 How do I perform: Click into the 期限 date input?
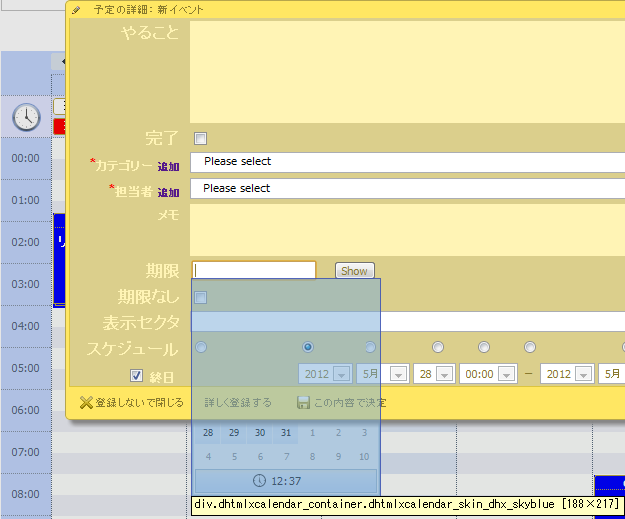point(254,270)
